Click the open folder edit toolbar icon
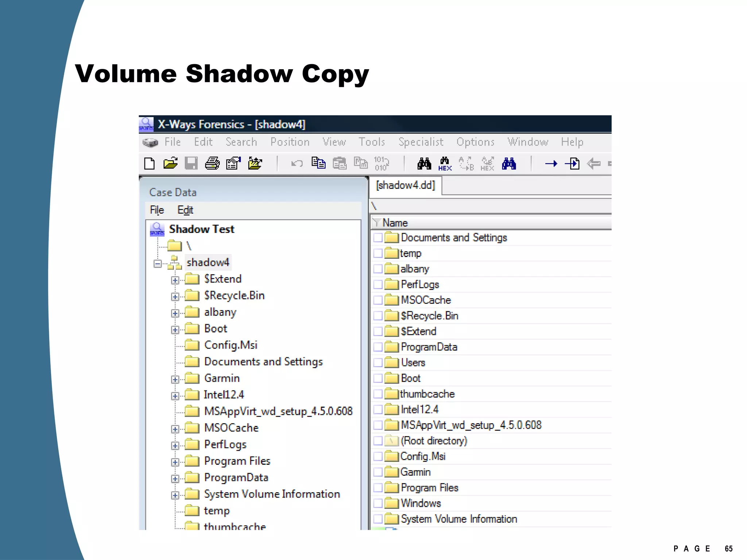 point(255,163)
